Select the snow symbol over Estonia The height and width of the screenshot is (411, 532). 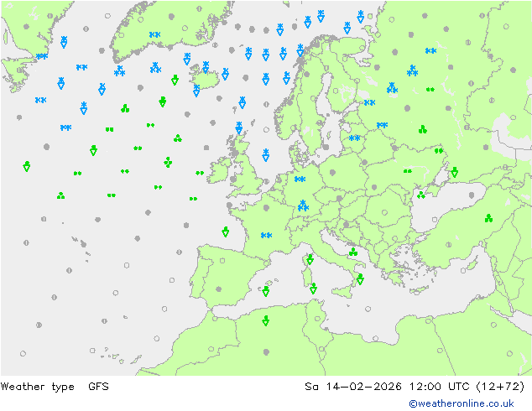tap(369, 102)
